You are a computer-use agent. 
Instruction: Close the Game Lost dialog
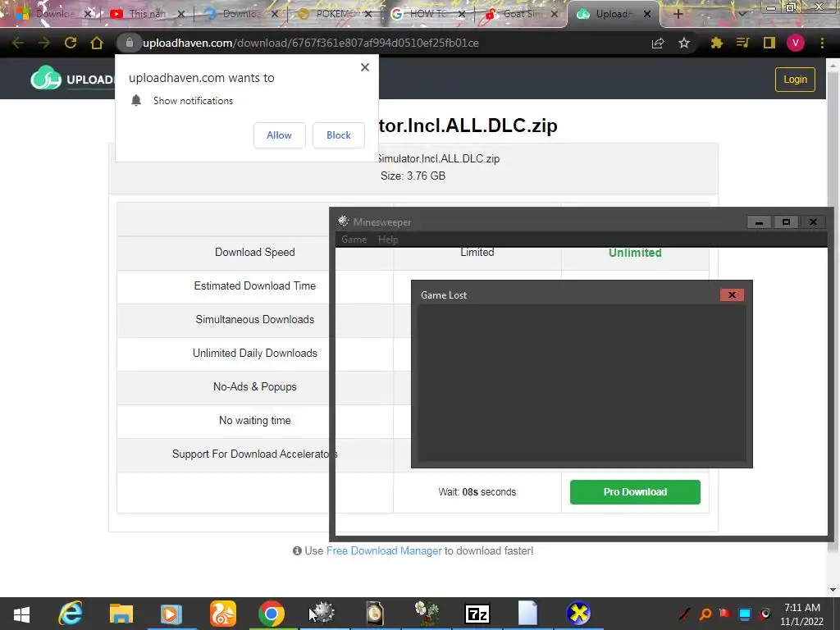pyautogui.click(x=732, y=294)
